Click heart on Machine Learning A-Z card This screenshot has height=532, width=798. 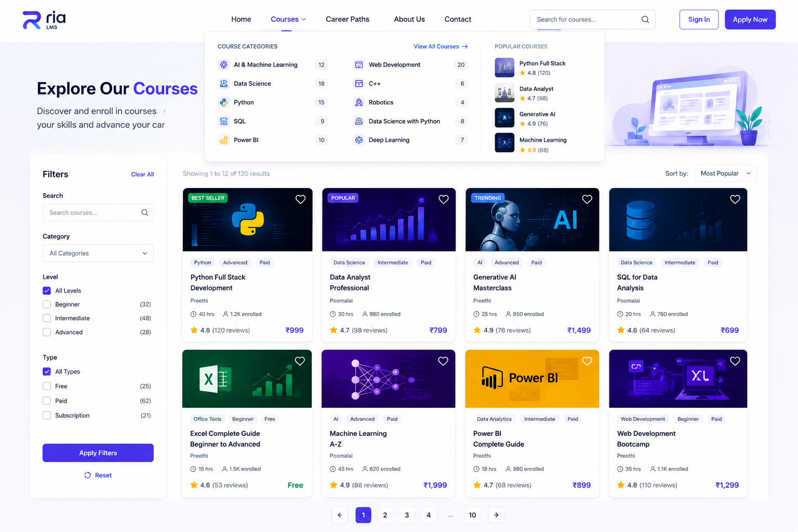coord(443,361)
